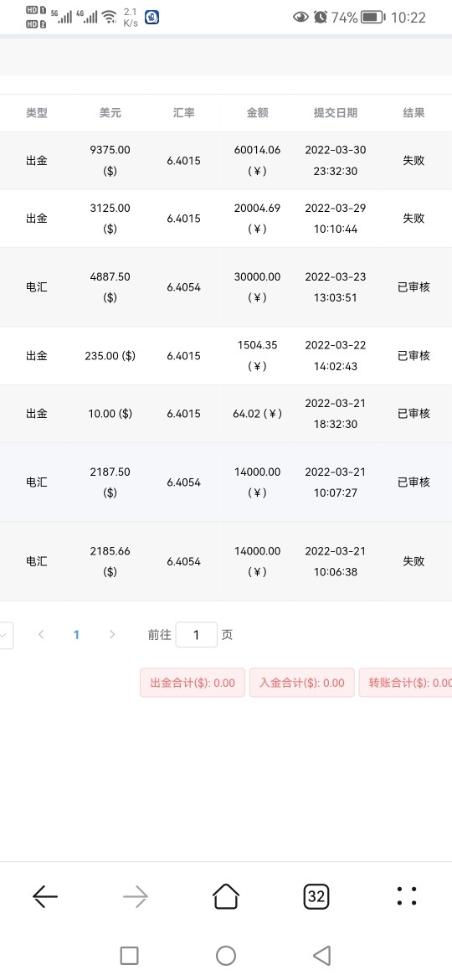
Task: Focus the 前往 page number input field
Action: (197, 635)
